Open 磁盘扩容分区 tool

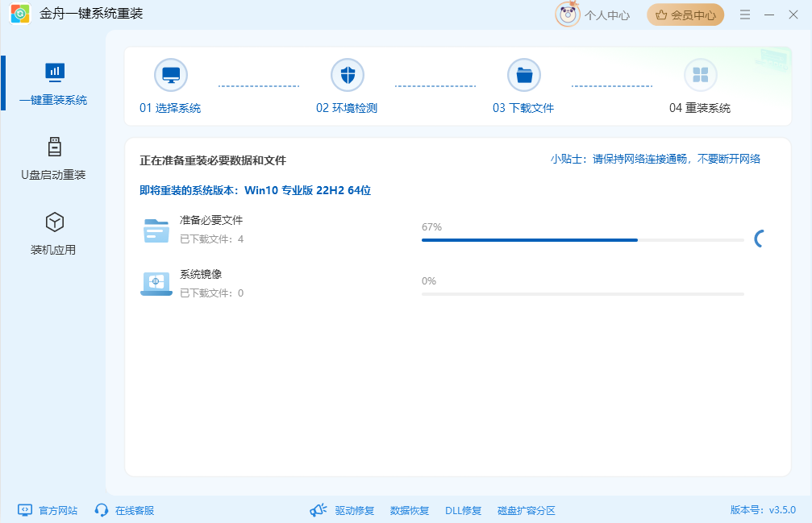525,509
